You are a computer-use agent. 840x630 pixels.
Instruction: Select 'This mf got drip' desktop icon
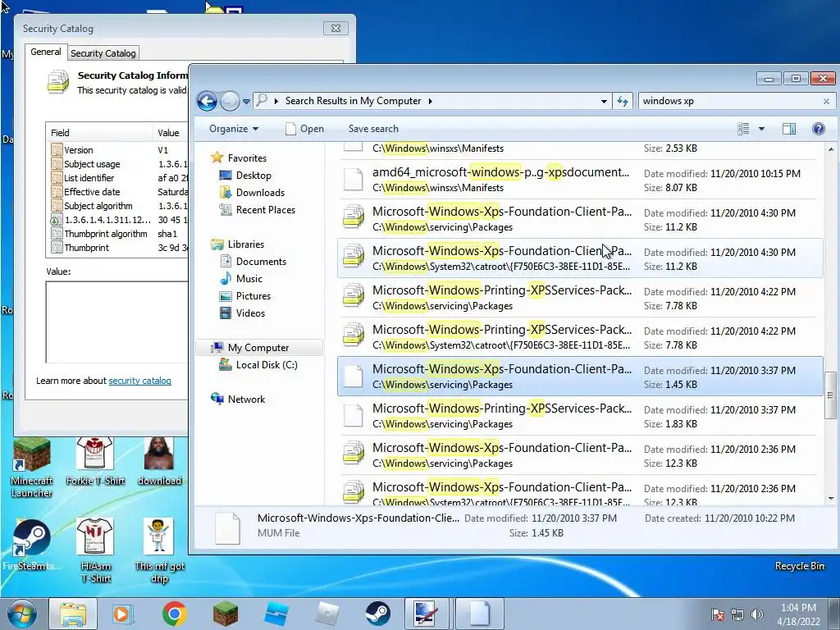pyautogui.click(x=159, y=550)
